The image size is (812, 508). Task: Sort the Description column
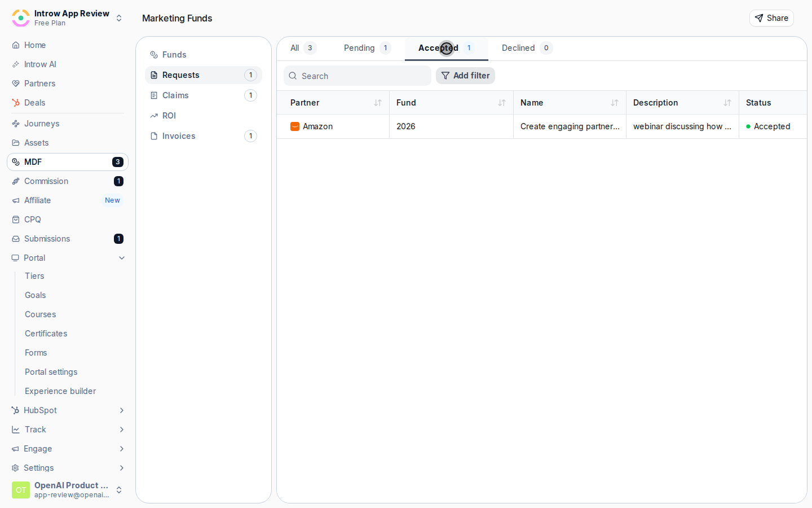click(x=727, y=103)
